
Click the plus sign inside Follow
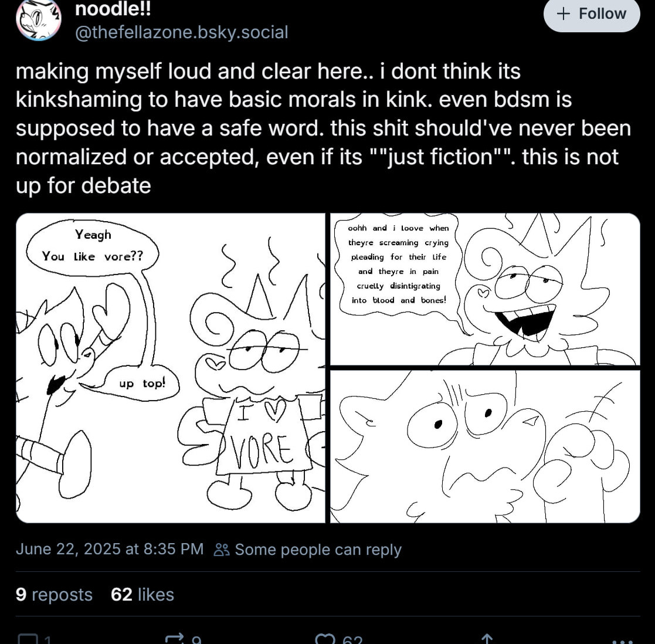click(563, 14)
